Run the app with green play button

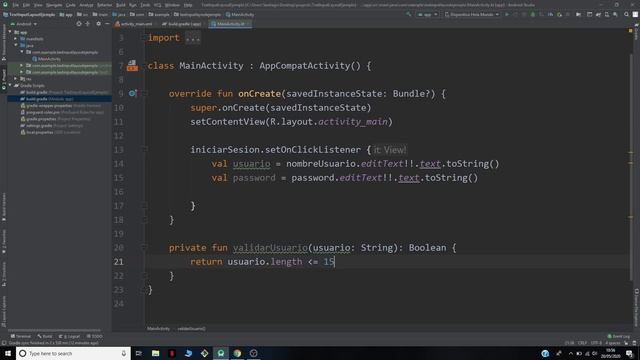(x=507, y=14)
